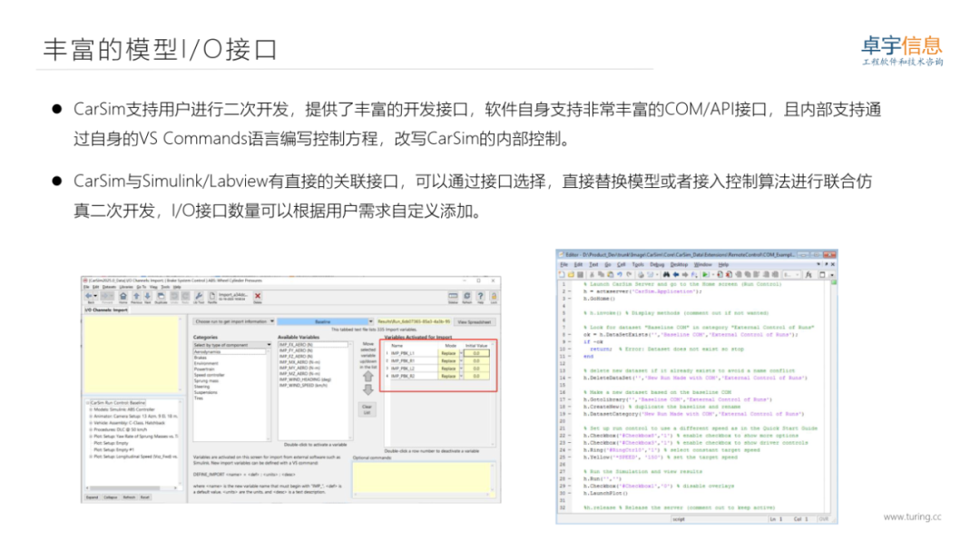Click the horizontal scrollbar under the tree
The width and height of the screenshot is (980, 551).
(x=131, y=487)
